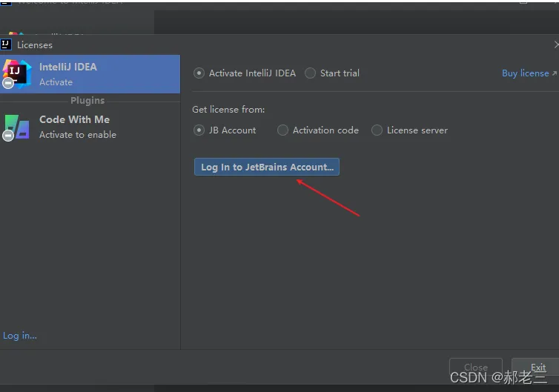Open the Buy license link
559x392 pixels.
pyautogui.click(x=525, y=73)
